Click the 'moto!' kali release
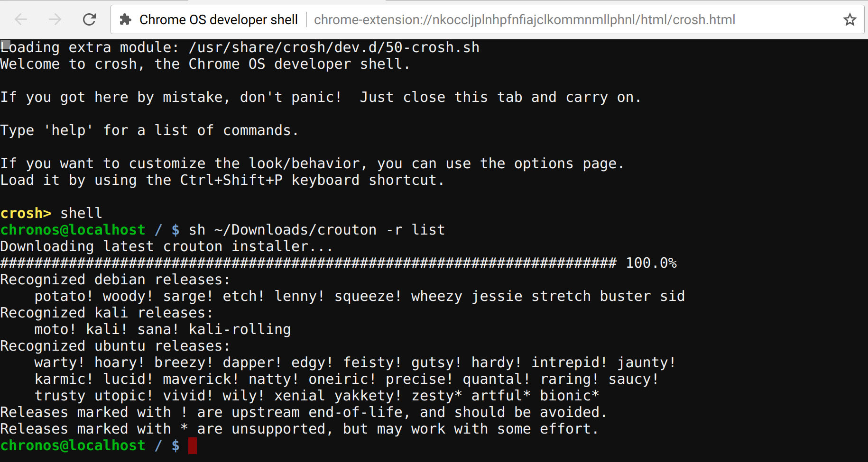868x462 pixels. tap(55, 329)
